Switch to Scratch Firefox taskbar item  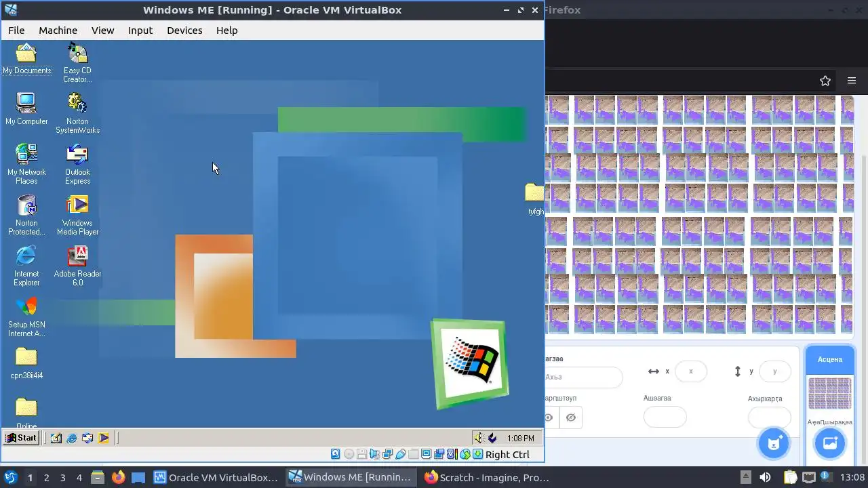[487, 477]
